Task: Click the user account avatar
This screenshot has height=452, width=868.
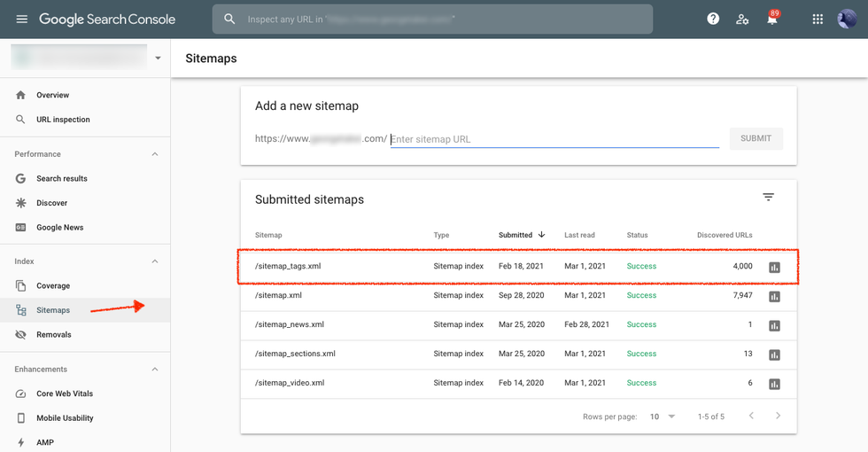Action: point(846,19)
